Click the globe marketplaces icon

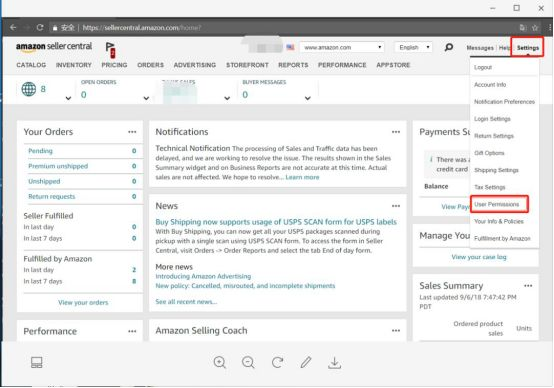click(29, 89)
